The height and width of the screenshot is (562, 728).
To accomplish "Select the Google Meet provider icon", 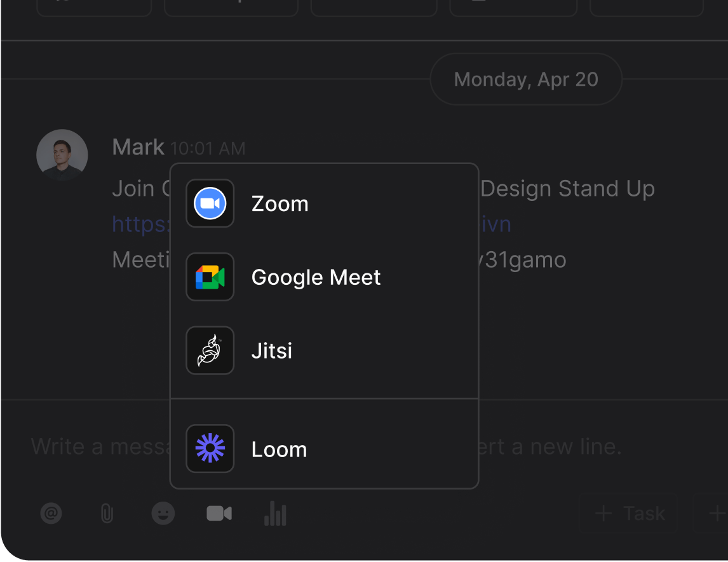I will 210,277.
